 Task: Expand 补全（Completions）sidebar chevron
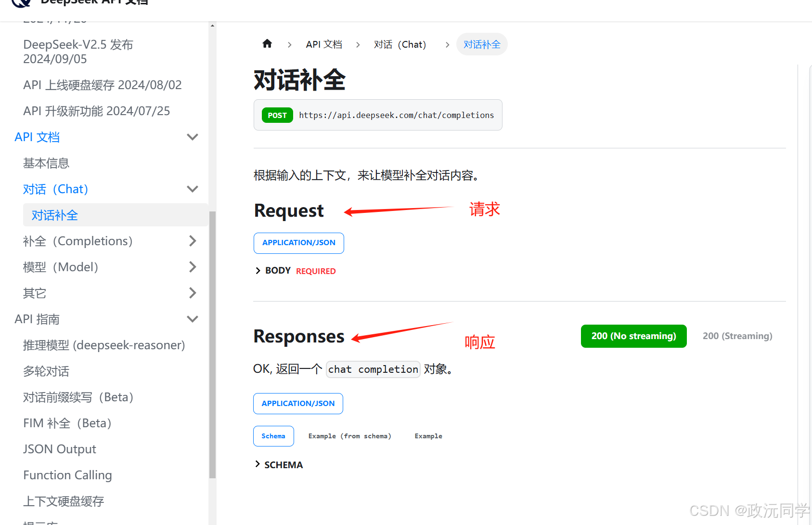click(x=193, y=241)
